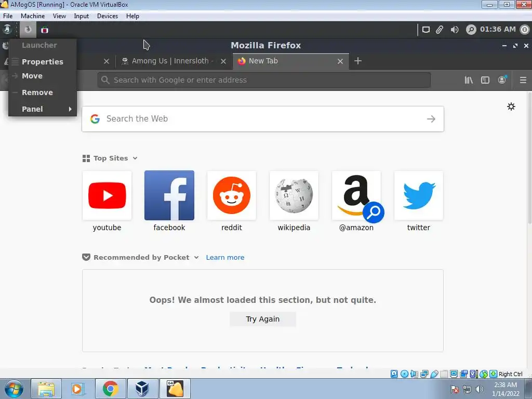
Task: Open the AmogOS applications menu icon
Action: click(7, 30)
